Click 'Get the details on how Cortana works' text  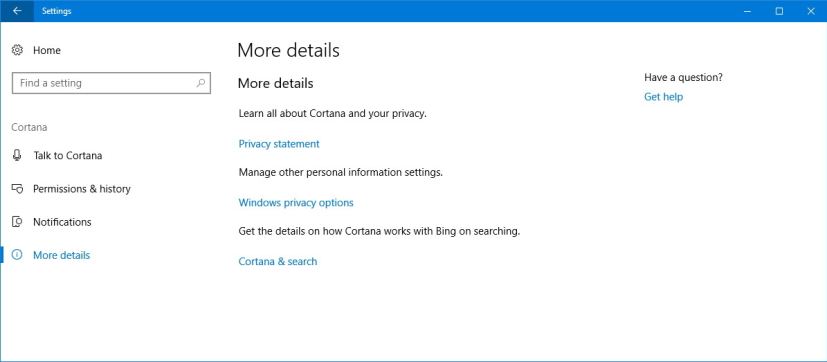[379, 232]
